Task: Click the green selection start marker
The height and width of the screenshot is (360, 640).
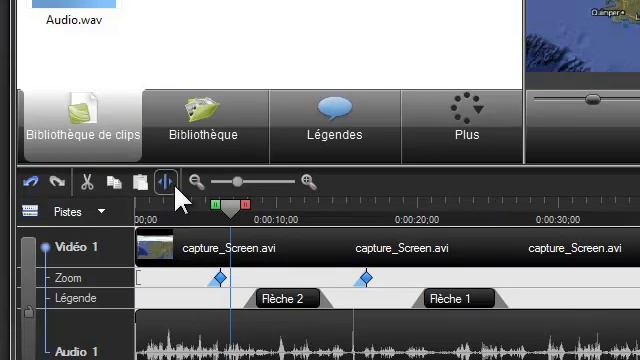Action: (215, 204)
